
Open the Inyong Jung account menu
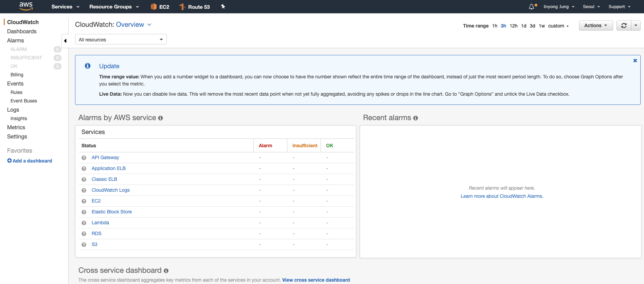tap(559, 7)
